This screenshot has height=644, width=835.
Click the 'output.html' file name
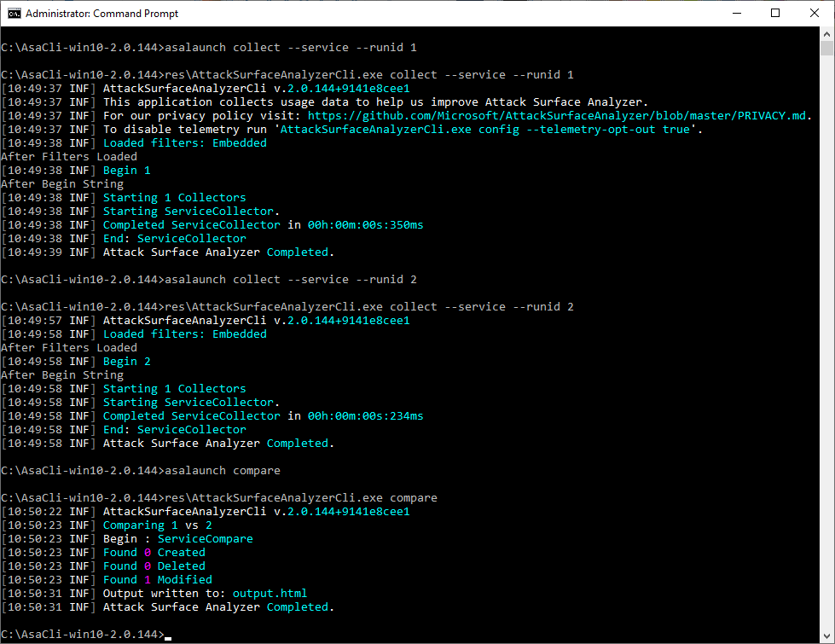pyautogui.click(x=270, y=594)
